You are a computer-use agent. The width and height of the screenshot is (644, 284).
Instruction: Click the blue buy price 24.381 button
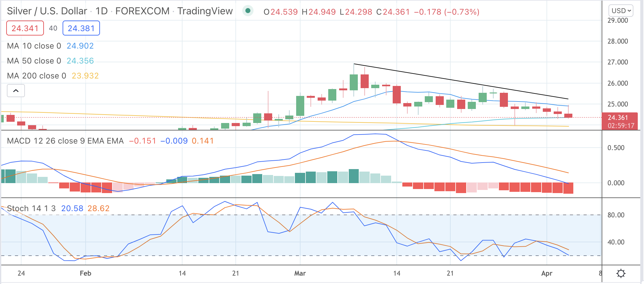coord(81,28)
